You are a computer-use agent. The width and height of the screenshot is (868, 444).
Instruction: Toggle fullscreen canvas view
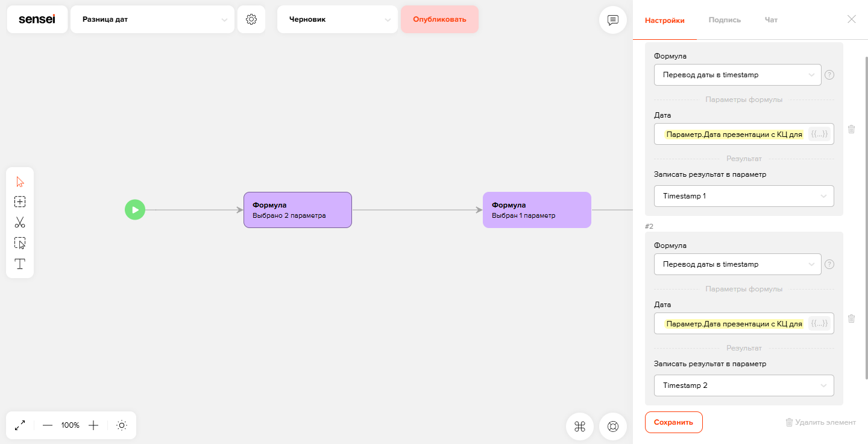pyautogui.click(x=20, y=425)
